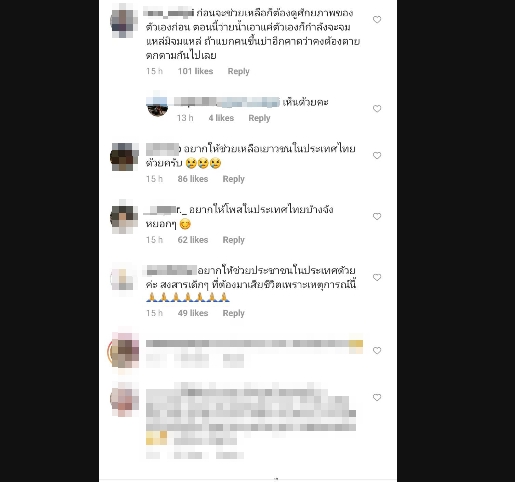Reply to the comment with 101 likes
The height and width of the screenshot is (482, 515).
238,71
